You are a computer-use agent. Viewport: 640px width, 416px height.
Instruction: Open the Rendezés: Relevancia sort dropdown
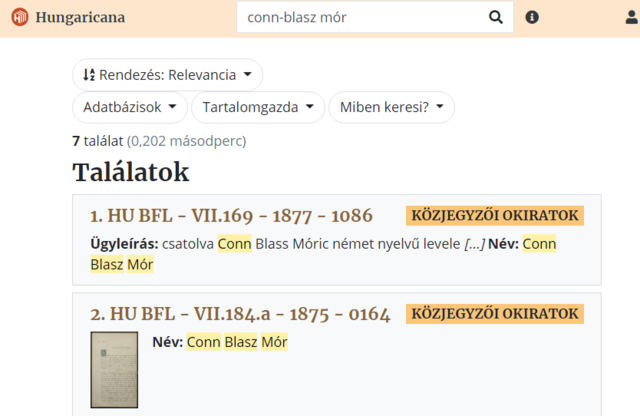click(x=167, y=75)
